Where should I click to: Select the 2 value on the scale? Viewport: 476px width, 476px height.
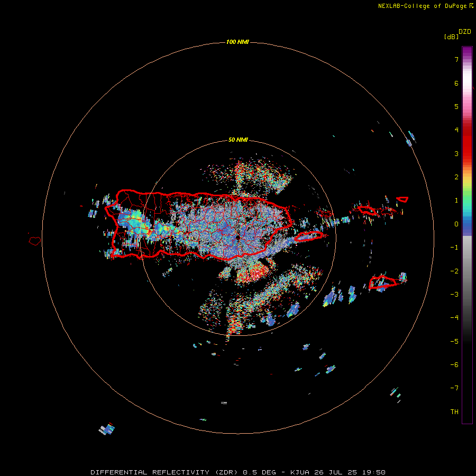click(456, 177)
